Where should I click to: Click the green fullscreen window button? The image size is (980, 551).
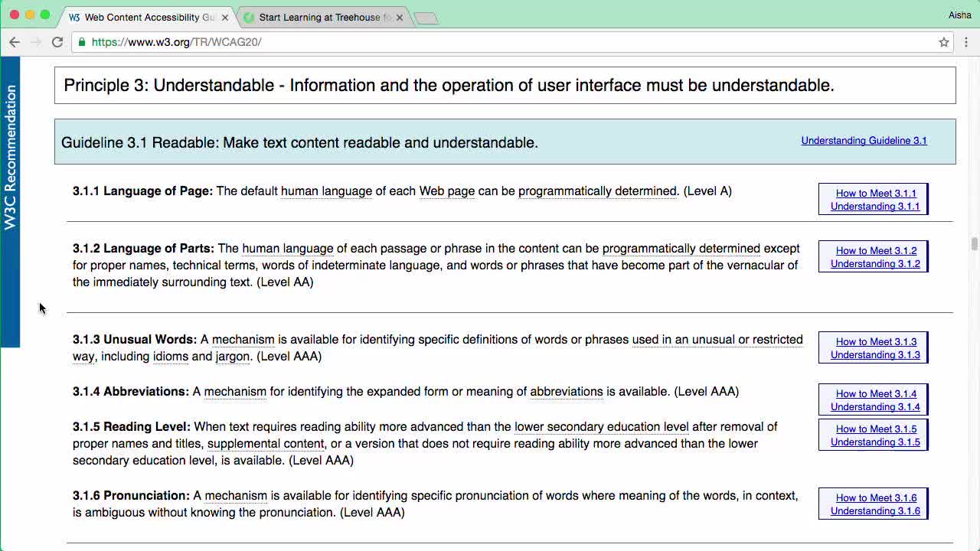pyautogui.click(x=45, y=15)
